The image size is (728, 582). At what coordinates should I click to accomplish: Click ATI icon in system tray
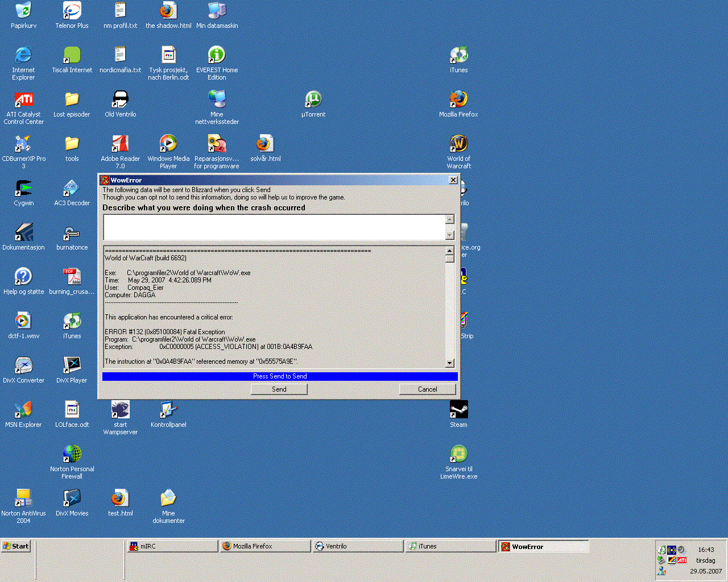(682, 560)
